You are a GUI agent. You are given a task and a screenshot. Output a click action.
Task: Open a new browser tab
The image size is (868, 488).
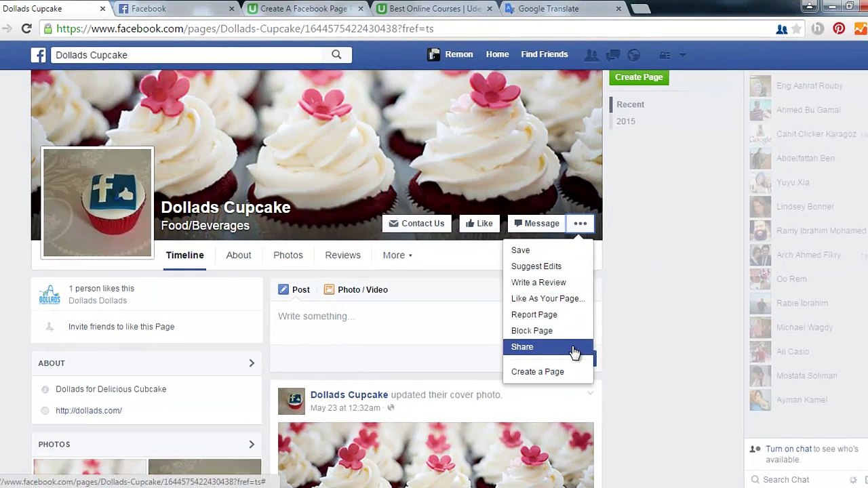641,9
